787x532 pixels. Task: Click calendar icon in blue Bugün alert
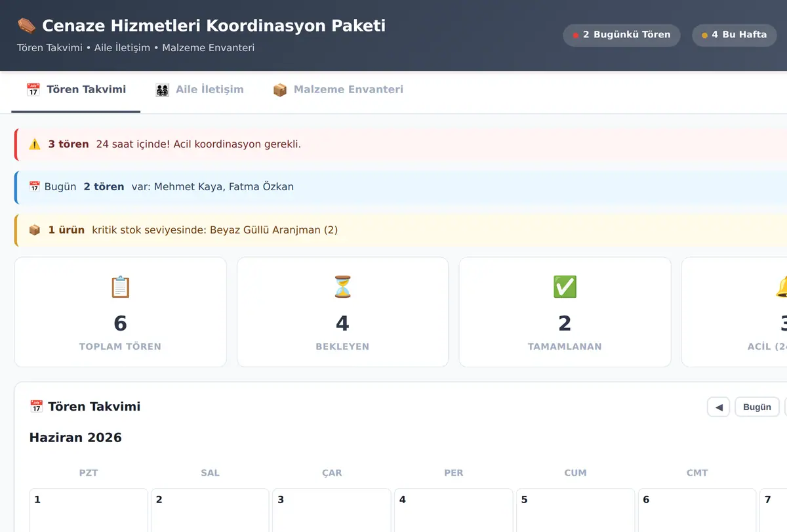pos(35,187)
